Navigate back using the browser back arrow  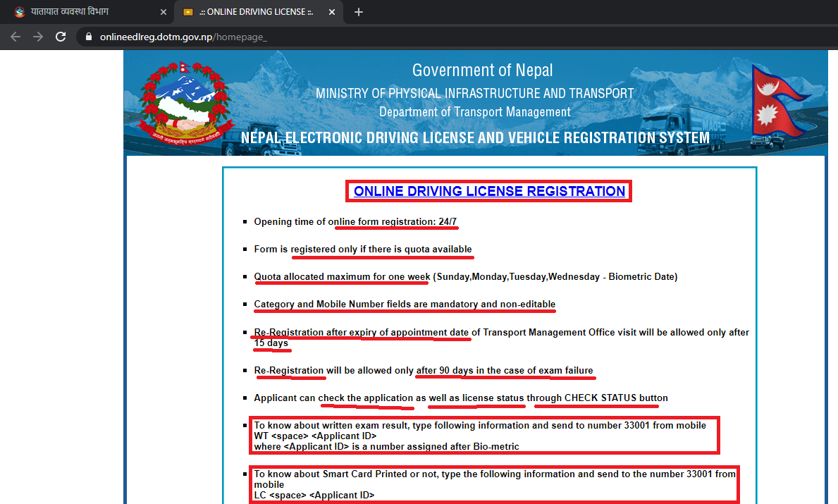pyautogui.click(x=15, y=36)
